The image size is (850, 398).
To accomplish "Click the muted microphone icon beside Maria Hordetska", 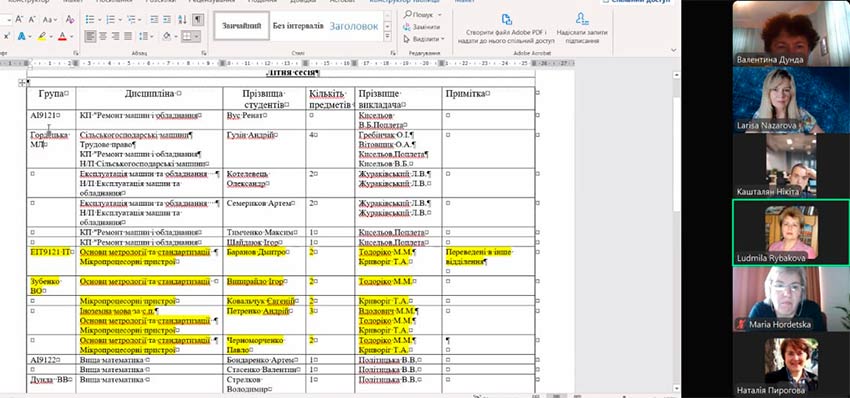I will pos(741,325).
